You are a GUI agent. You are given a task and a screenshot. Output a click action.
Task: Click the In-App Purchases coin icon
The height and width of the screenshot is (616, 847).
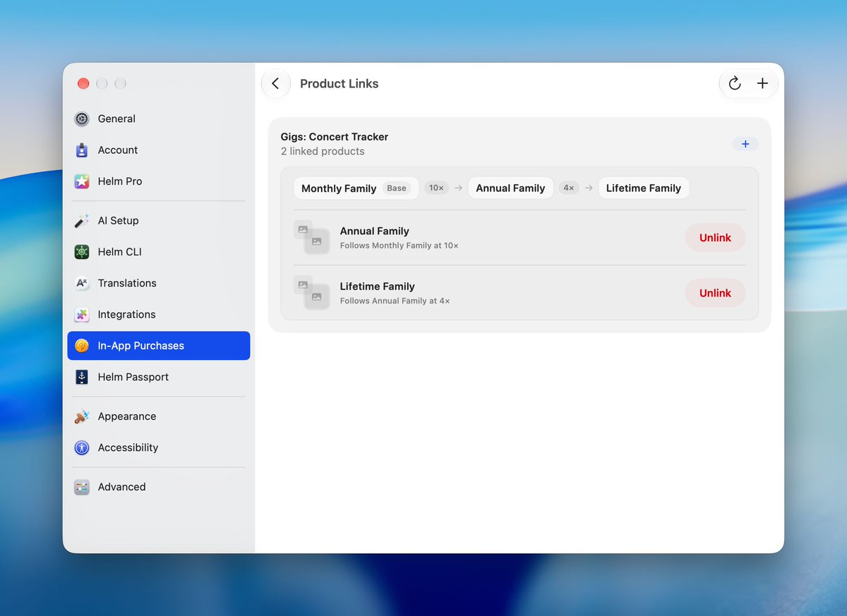pos(82,346)
